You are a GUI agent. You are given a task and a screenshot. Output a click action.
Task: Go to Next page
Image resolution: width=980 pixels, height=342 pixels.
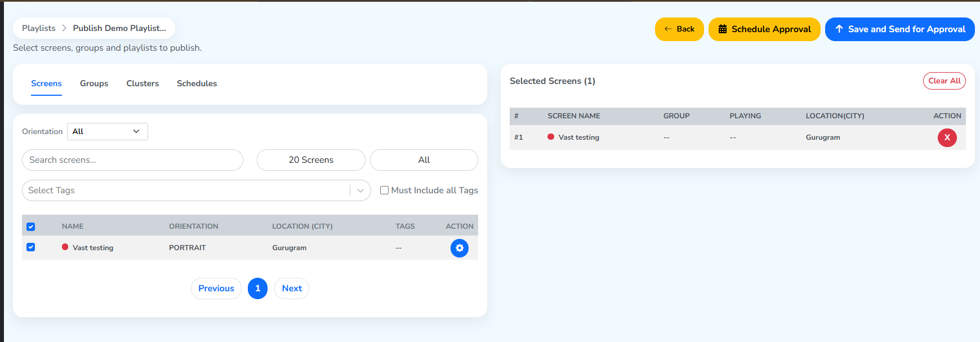[x=292, y=288]
